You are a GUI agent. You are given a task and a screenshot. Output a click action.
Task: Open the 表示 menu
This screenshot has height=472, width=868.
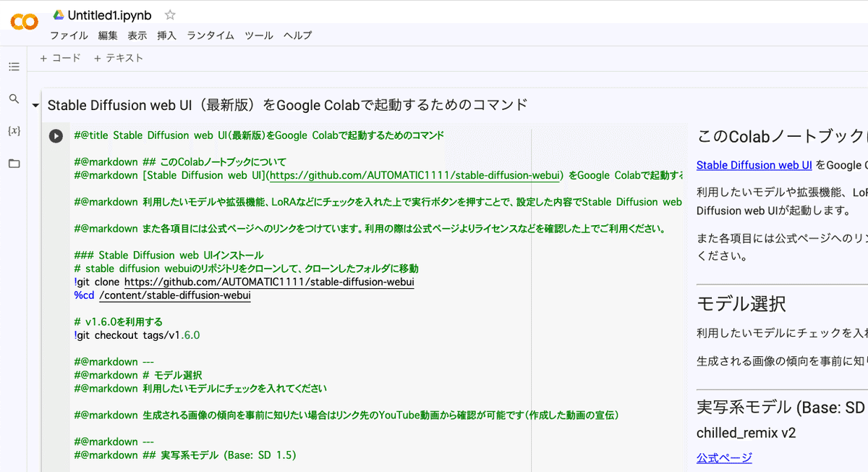(137, 35)
